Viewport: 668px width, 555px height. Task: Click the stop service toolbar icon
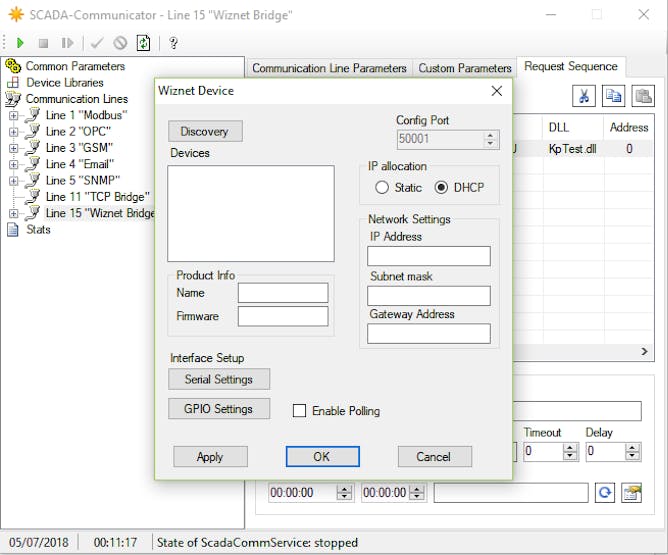click(43, 43)
